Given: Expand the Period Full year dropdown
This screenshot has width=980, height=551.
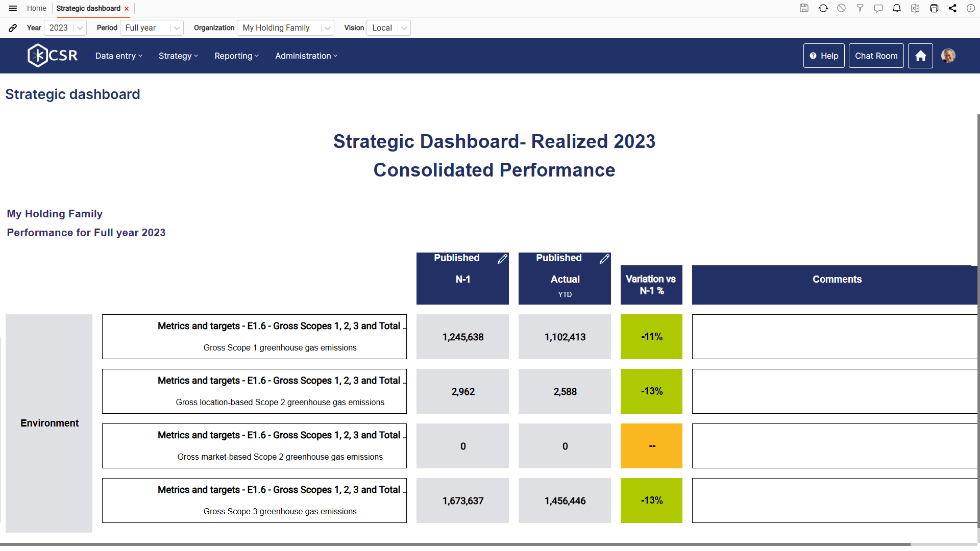Looking at the screenshot, I should (x=177, y=28).
